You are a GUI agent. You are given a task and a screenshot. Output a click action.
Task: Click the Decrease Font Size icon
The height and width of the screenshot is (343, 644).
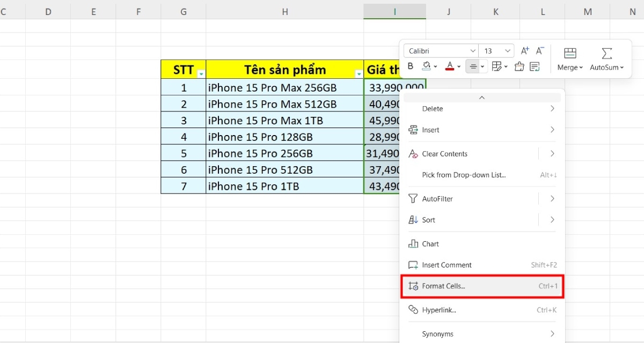coord(540,50)
